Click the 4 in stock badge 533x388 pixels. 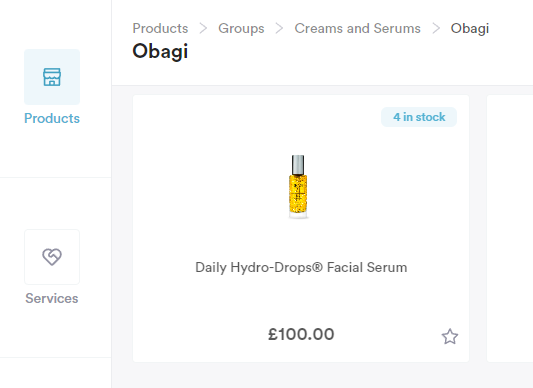click(x=419, y=117)
